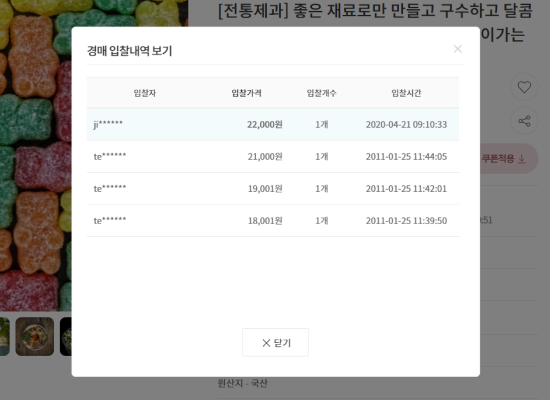Click the 경매 입찰내역 보기 dialog title
Image resolution: width=550 pixels, height=400 pixels.
click(129, 51)
